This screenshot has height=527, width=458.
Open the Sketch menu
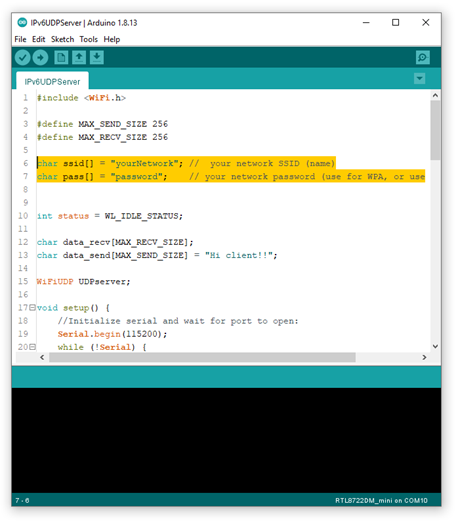pos(63,40)
